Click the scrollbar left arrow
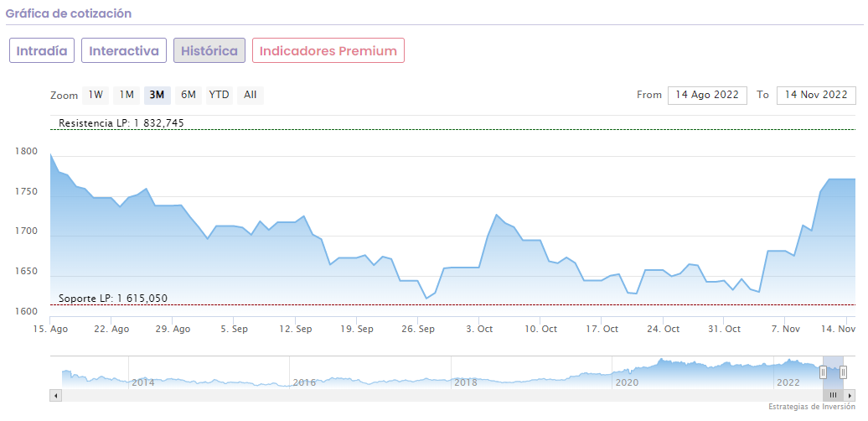This screenshot has width=868, height=421. tap(55, 395)
